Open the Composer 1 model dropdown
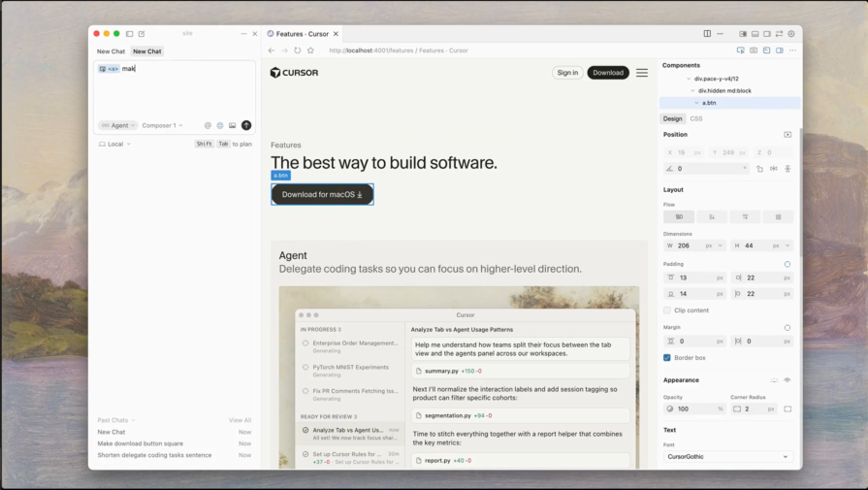Image resolution: width=868 pixels, height=490 pixels. 162,126
